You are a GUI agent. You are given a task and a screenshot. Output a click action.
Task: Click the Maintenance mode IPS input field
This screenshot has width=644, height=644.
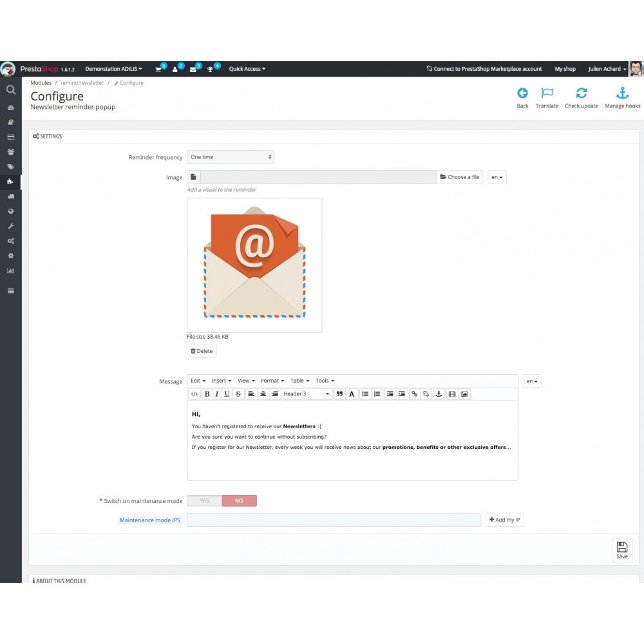[334, 520]
